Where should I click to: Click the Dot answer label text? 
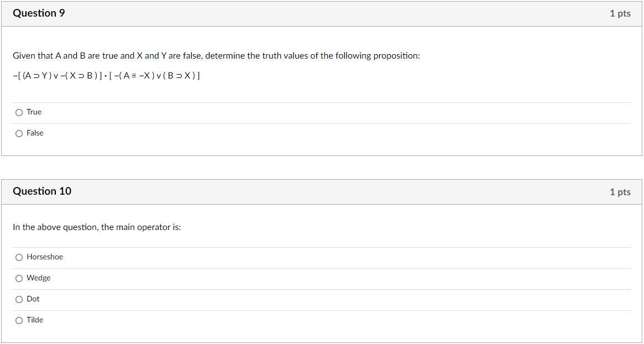(x=33, y=299)
